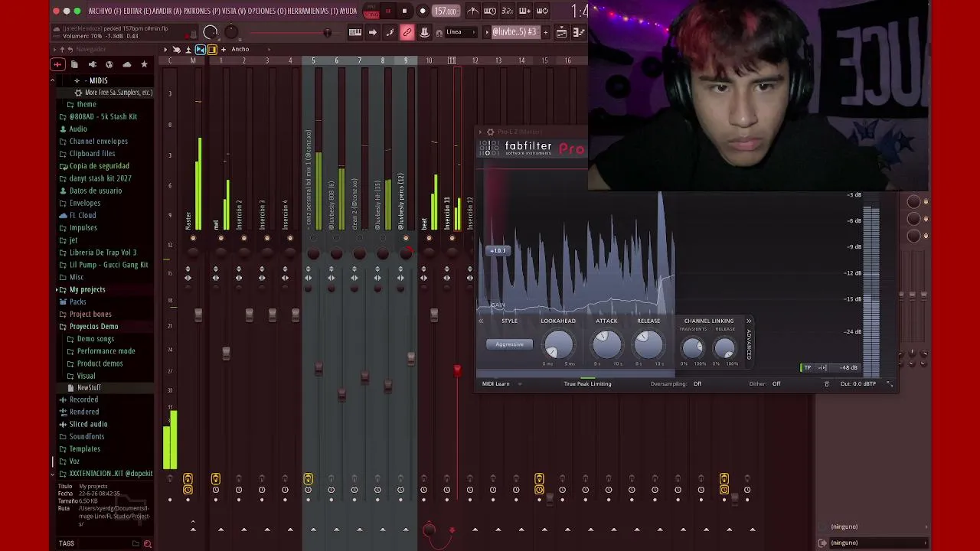Open the Channel envelopes folder
Screen dimensions: 980x551
(x=99, y=141)
